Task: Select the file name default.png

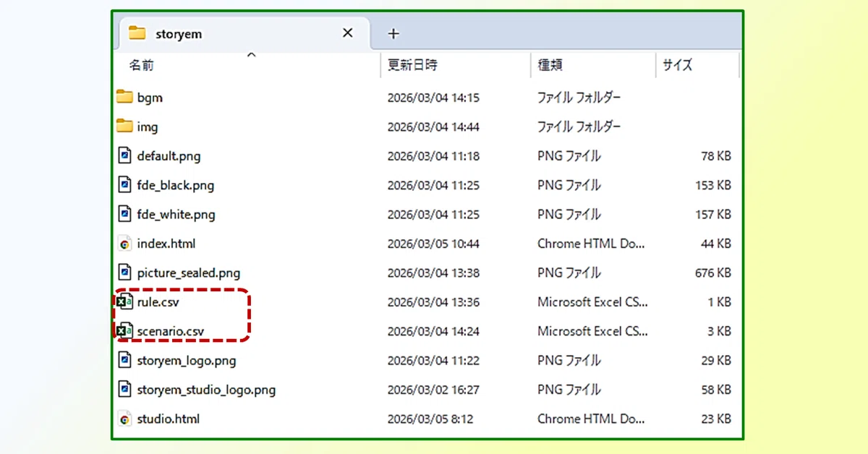Action: point(169,156)
